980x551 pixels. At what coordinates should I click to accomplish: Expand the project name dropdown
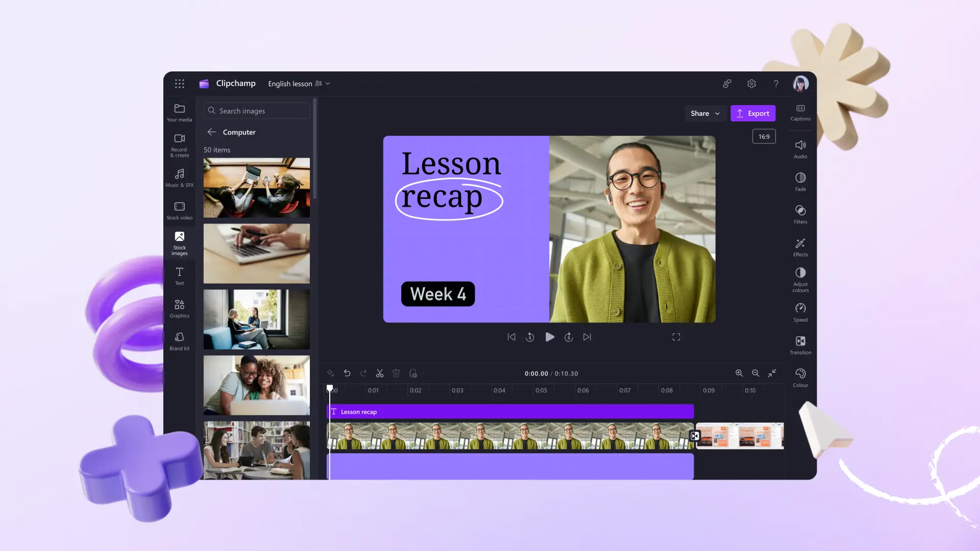coord(328,83)
